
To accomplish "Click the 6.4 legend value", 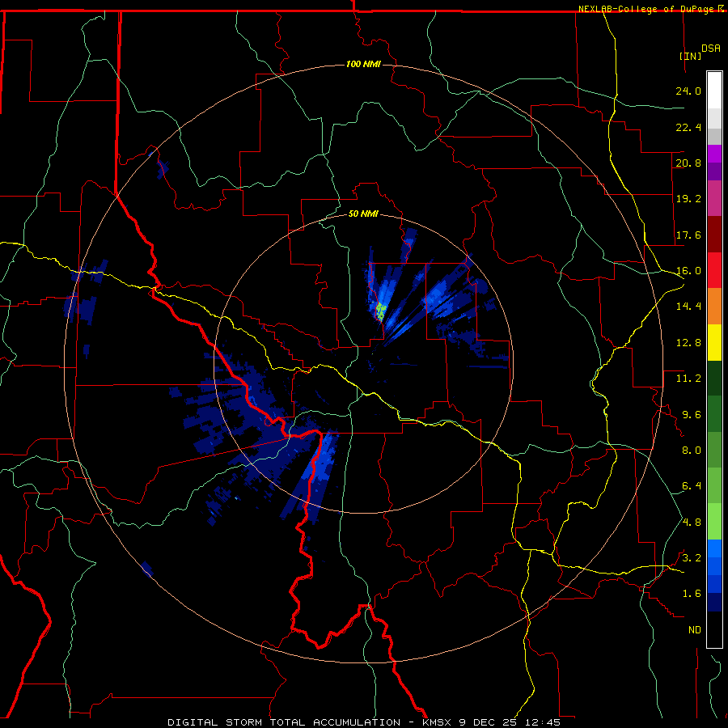I will 692,486.
